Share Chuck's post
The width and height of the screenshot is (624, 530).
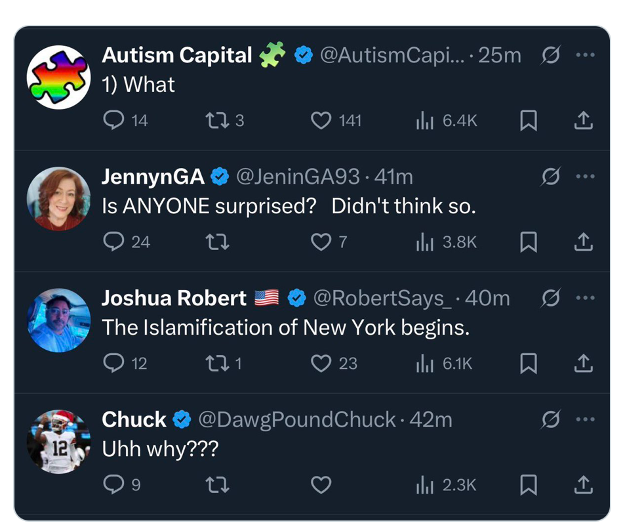584,484
